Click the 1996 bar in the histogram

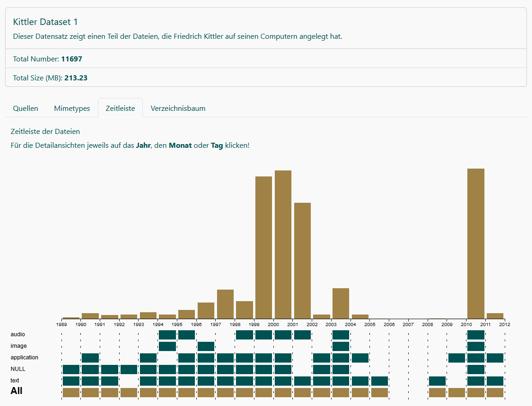click(x=206, y=310)
